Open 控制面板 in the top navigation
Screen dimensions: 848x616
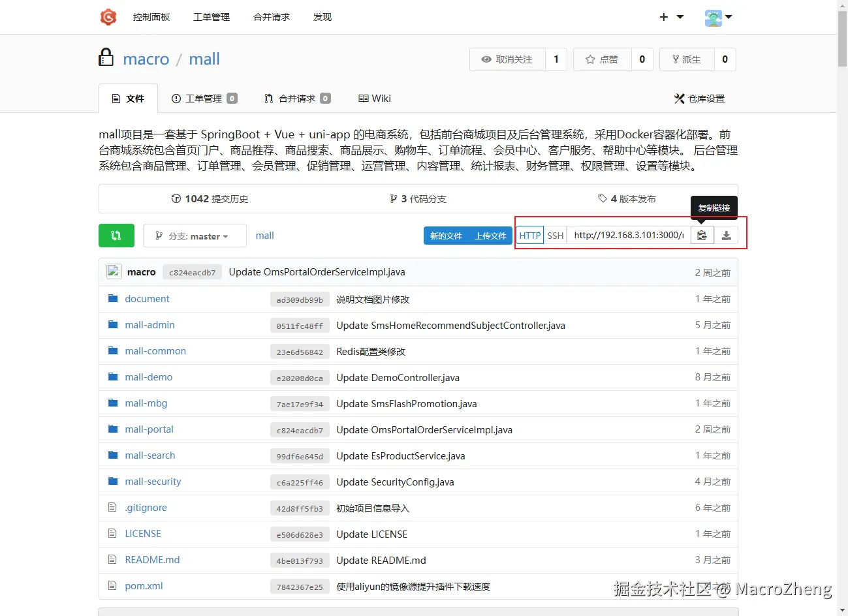[151, 17]
